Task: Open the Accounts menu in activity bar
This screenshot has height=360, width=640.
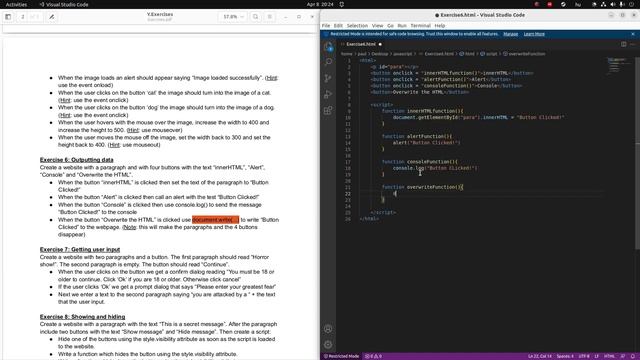Action: point(328,329)
